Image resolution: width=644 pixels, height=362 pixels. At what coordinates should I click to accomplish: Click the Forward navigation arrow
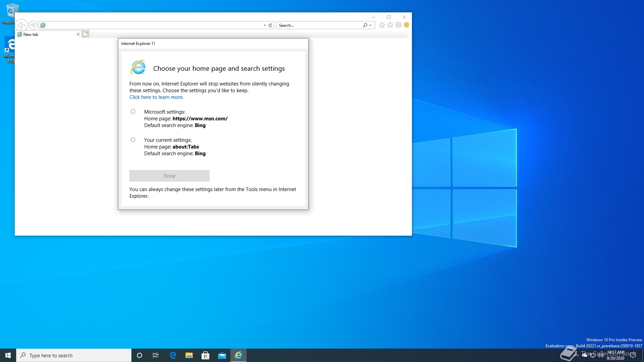click(33, 25)
